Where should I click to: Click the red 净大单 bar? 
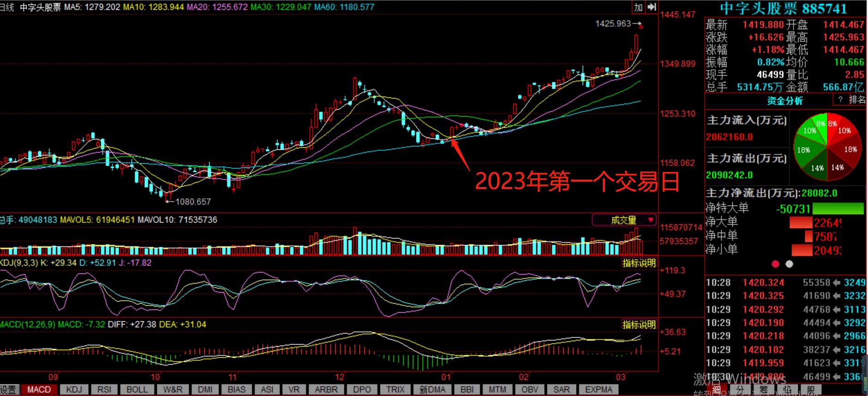point(801,223)
